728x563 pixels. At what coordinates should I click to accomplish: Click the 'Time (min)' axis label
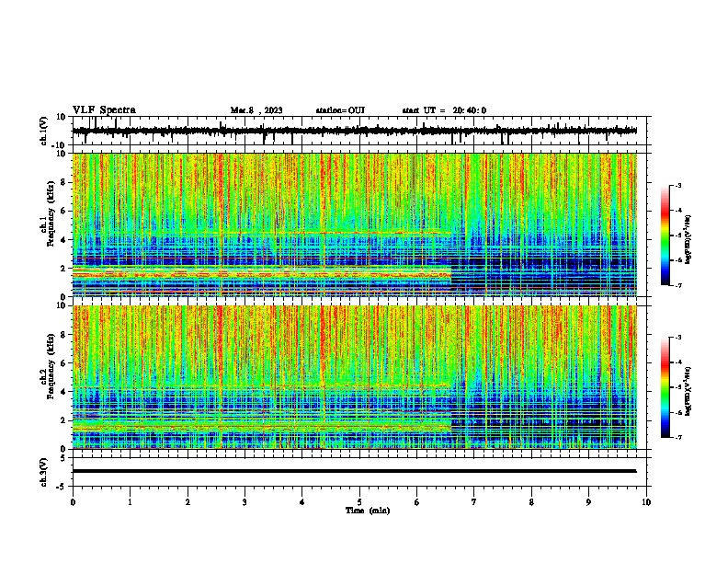point(368,511)
